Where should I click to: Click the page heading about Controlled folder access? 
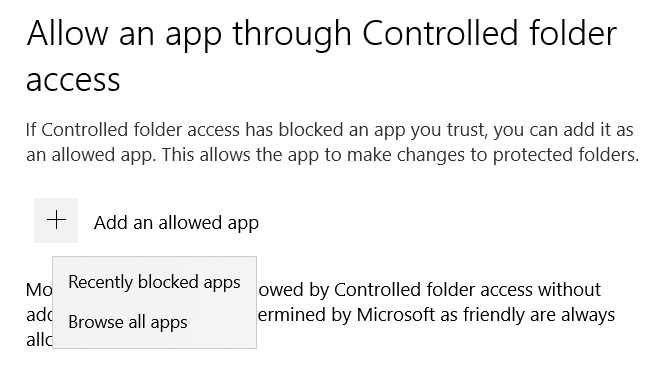click(x=321, y=56)
